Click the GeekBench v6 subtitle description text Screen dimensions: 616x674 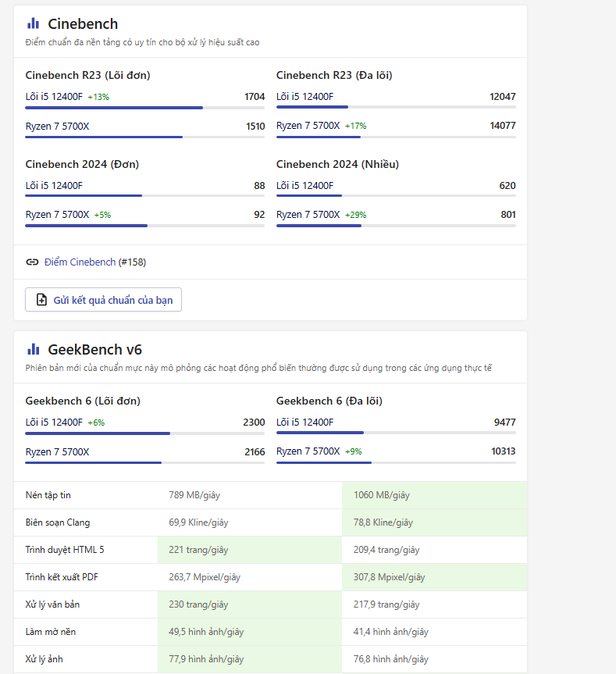(x=258, y=368)
